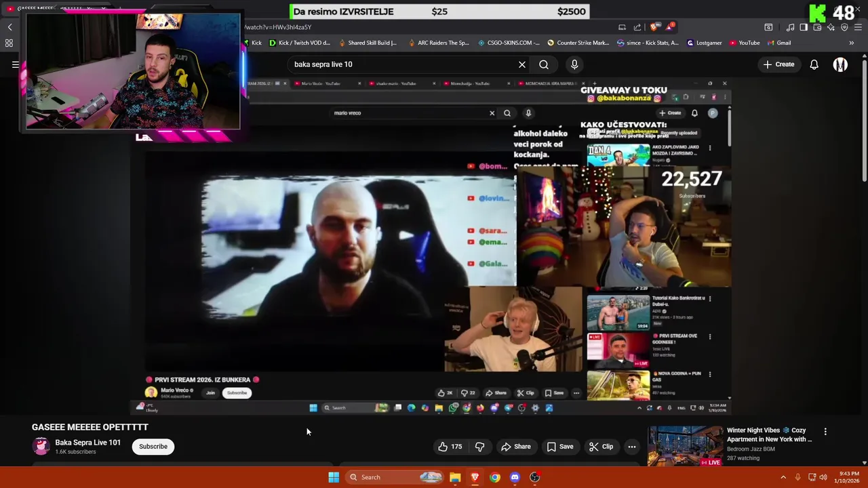Open the Lostgamer bookmark
This screenshot has width=868, height=488.
(705, 43)
